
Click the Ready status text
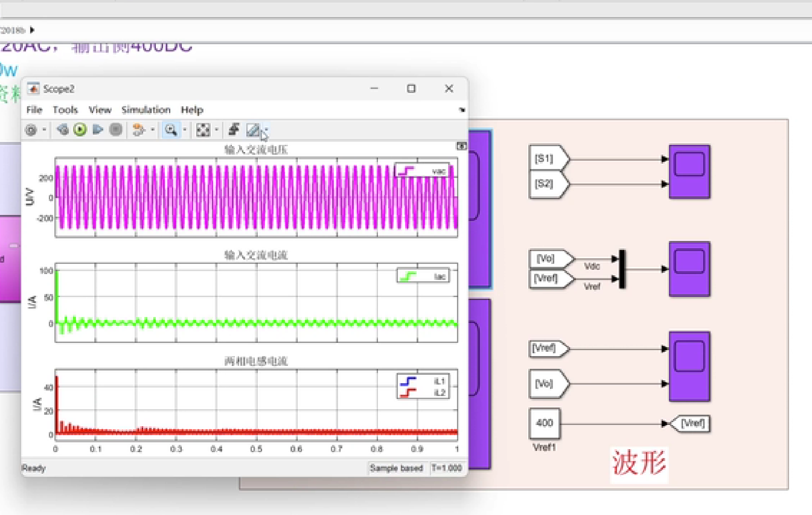[x=34, y=468]
